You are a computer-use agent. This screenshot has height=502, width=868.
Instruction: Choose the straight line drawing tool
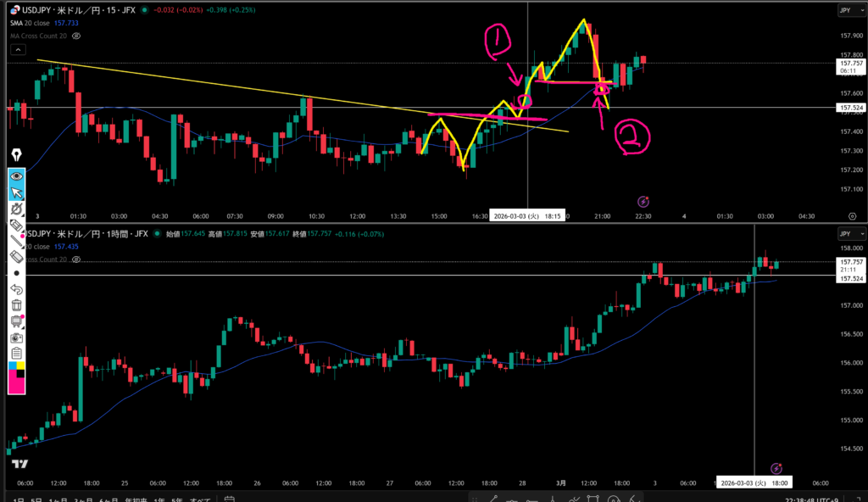click(16, 241)
